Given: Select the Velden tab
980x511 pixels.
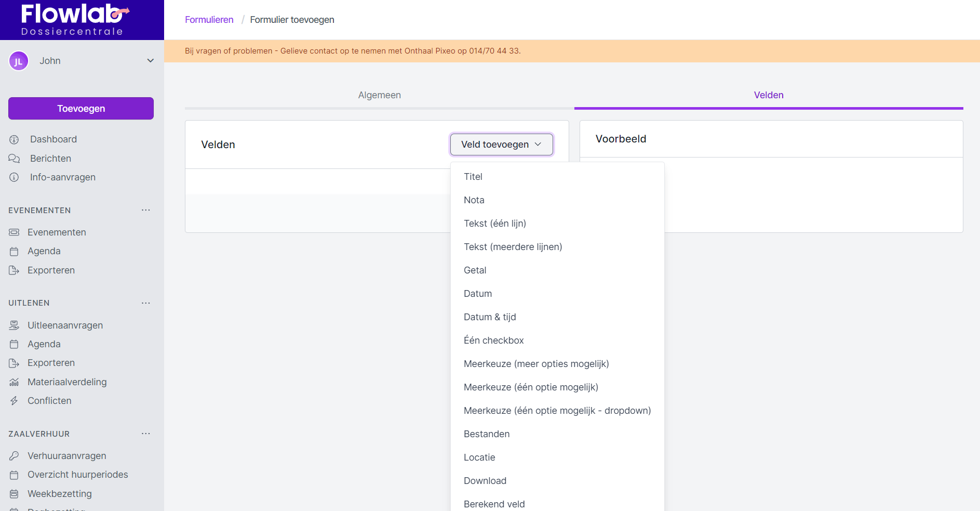Looking at the screenshot, I should [x=769, y=95].
